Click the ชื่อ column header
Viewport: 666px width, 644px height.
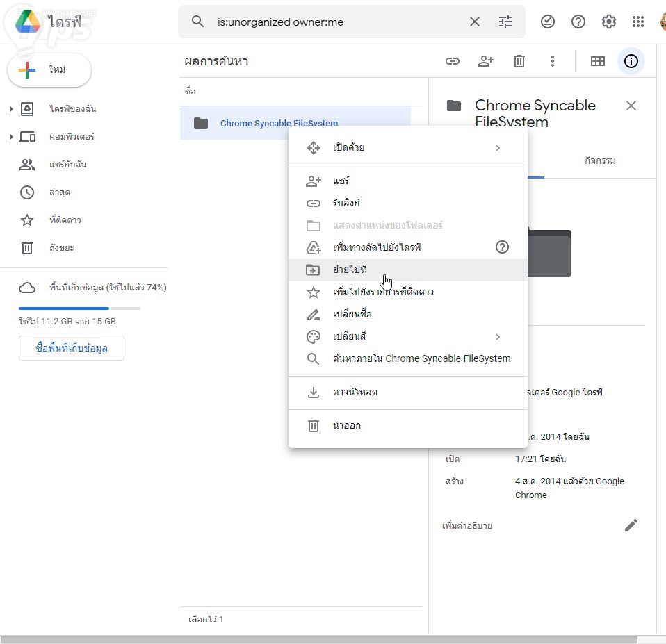pyautogui.click(x=190, y=91)
